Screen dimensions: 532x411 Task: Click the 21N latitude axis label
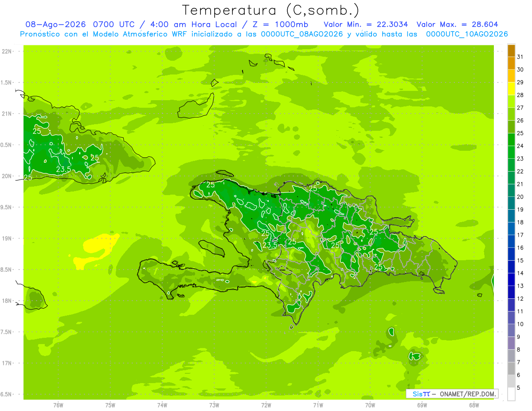7,114
